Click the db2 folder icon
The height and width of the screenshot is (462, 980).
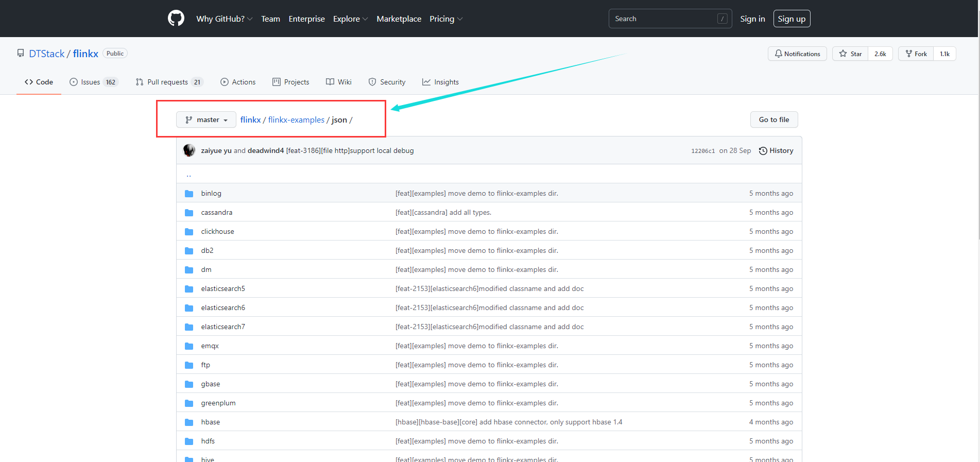pos(189,251)
